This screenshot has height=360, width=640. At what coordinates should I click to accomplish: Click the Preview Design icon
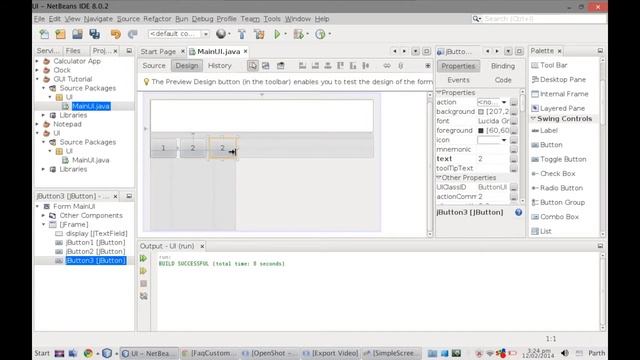pyautogui.click(x=280, y=66)
